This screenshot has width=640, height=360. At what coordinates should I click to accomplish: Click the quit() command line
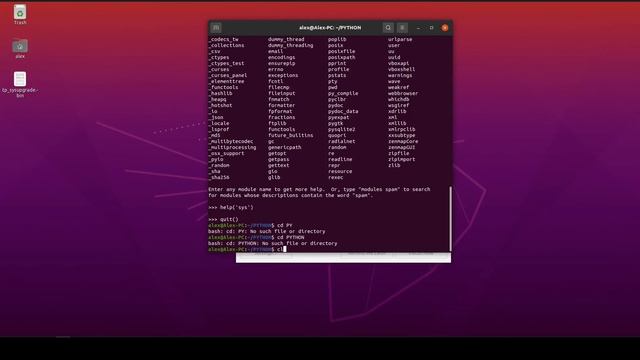223,220
